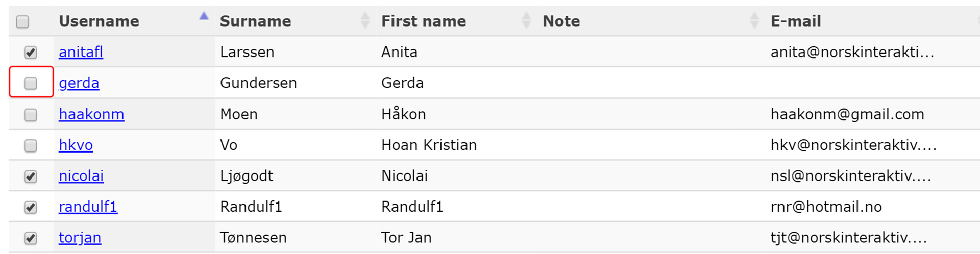Untick the torjan row checkbox
980x254 pixels.
31,238
